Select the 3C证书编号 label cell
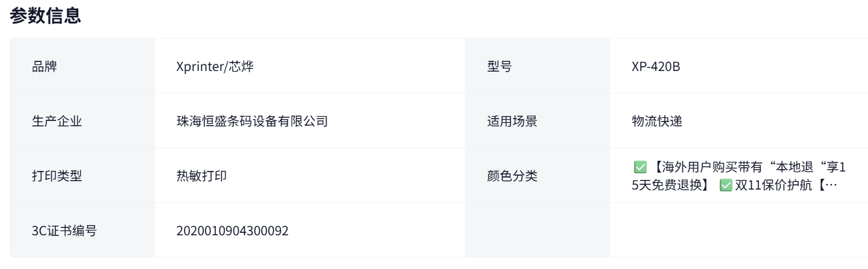This screenshot has width=868, height=269. tap(64, 230)
